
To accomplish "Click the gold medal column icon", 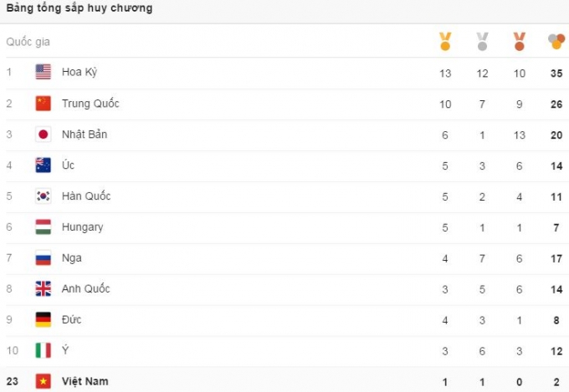I will pos(445,41).
